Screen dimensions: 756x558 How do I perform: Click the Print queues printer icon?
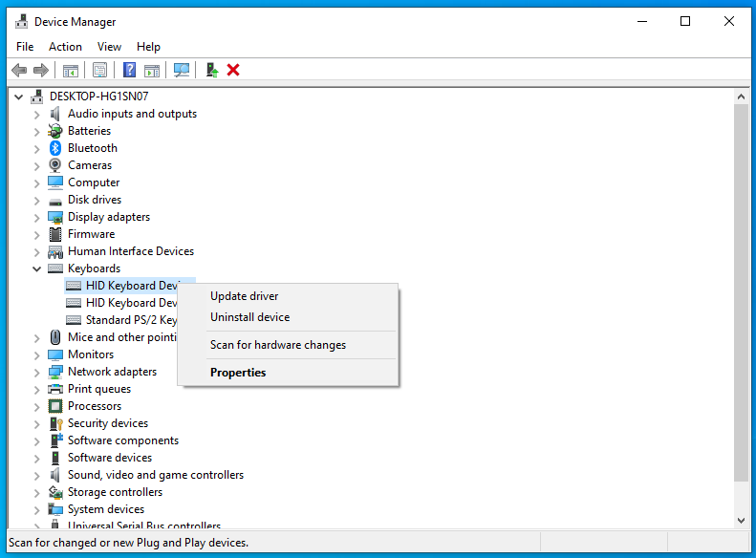[55, 389]
